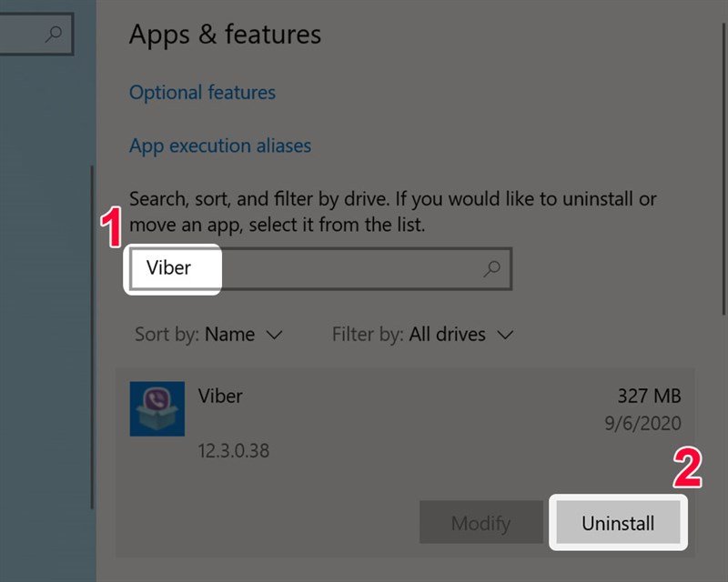
Task: Click the magnifier icon in the app search box
Action: (491, 268)
